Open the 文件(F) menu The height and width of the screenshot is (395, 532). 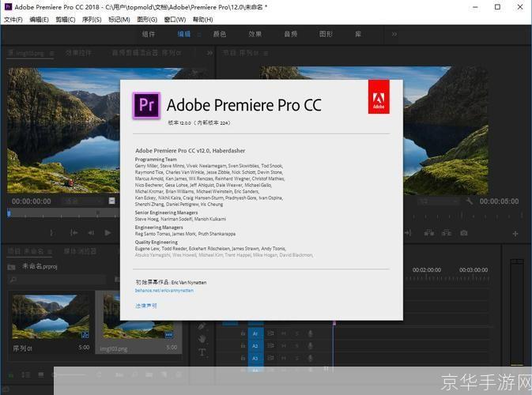coord(13,20)
